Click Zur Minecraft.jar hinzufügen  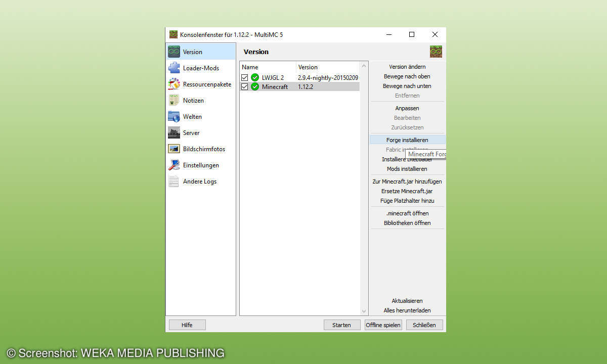[407, 181]
